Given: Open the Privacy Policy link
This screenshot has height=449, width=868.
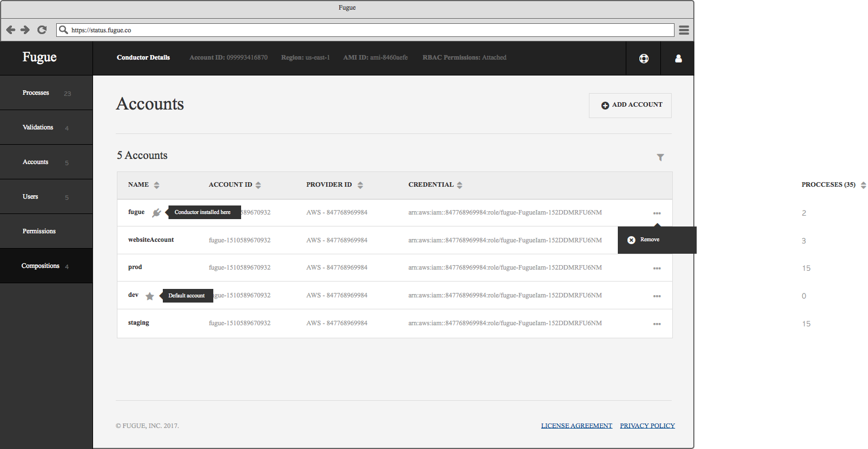Looking at the screenshot, I should click(647, 426).
